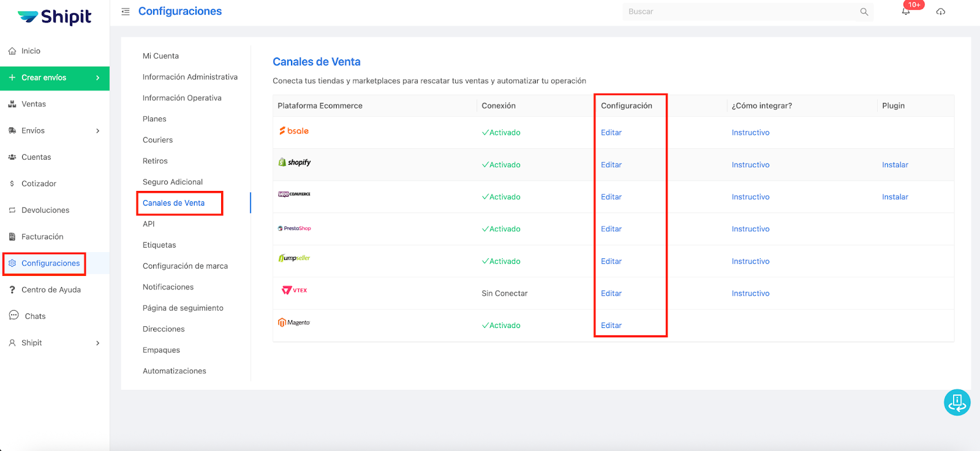Click the notifications bell icon

[x=905, y=12]
